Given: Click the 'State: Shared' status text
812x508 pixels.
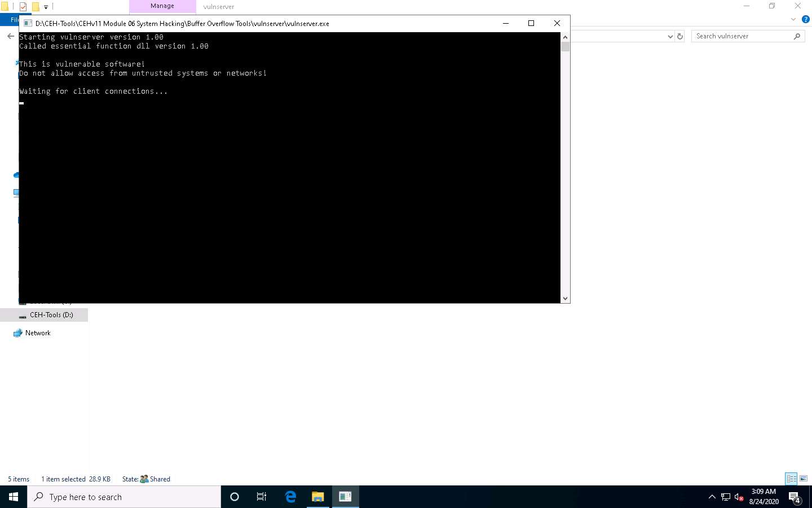Looking at the screenshot, I should click(146, 479).
